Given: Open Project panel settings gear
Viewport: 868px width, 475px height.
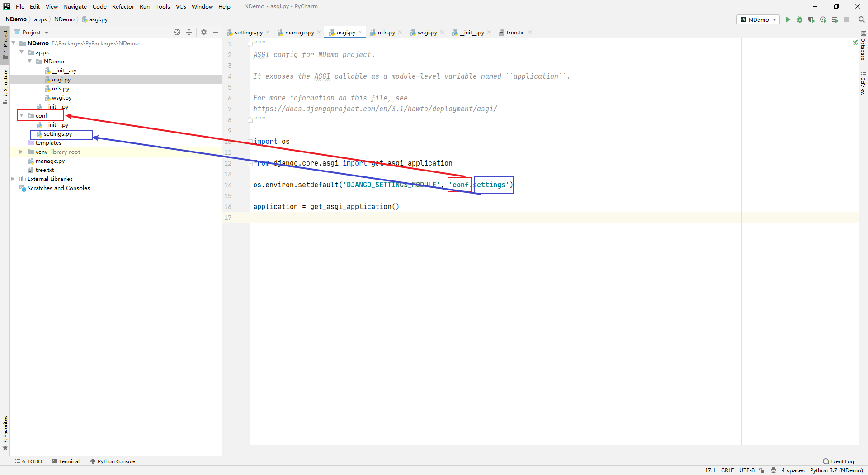Looking at the screenshot, I should point(204,32).
